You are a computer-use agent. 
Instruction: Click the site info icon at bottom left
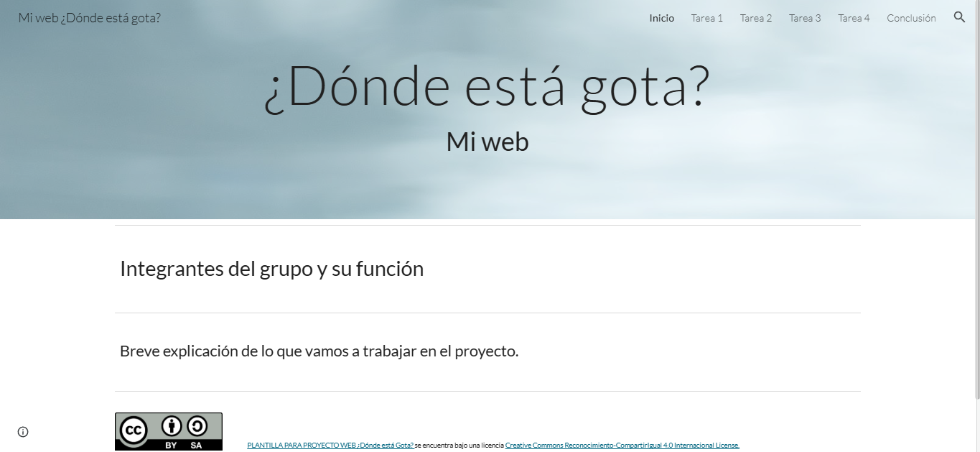point(23,432)
